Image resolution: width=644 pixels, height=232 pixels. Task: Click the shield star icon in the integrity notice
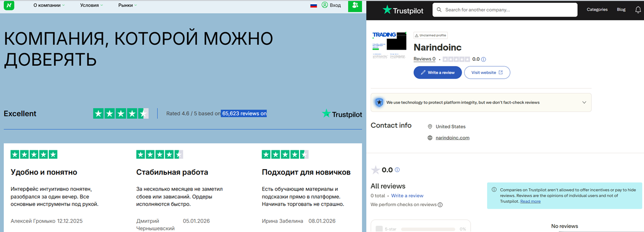coord(379,103)
